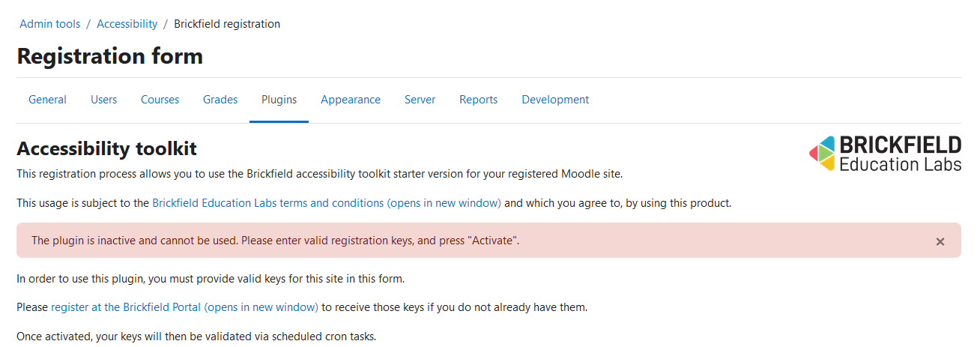Screen dimensions: 980x347
Task: Go to the Server tab
Action: pyautogui.click(x=420, y=100)
